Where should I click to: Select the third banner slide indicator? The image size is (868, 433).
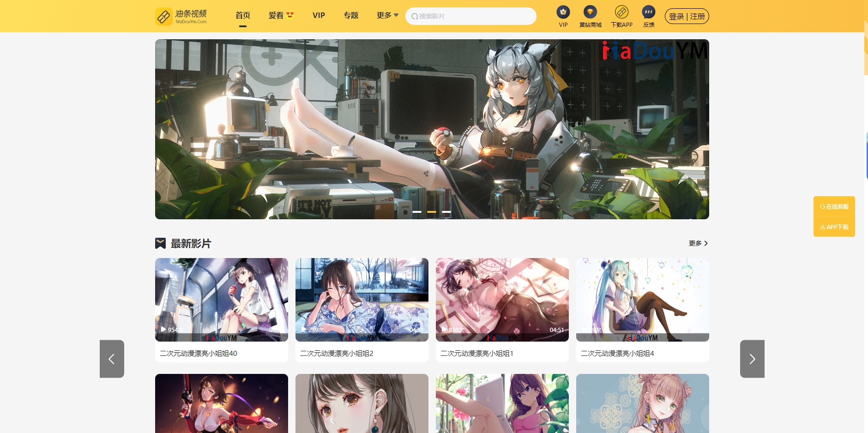point(446,212)
